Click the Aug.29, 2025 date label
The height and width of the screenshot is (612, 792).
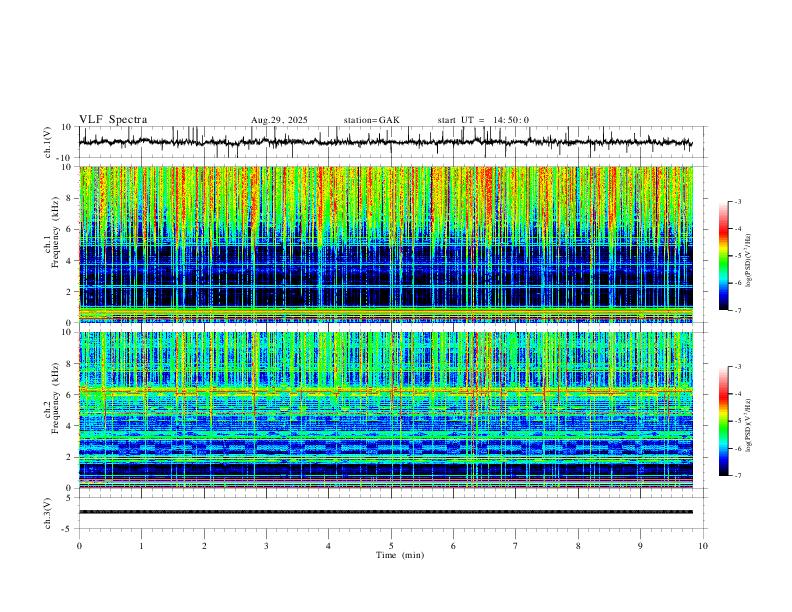pos(279,120)
